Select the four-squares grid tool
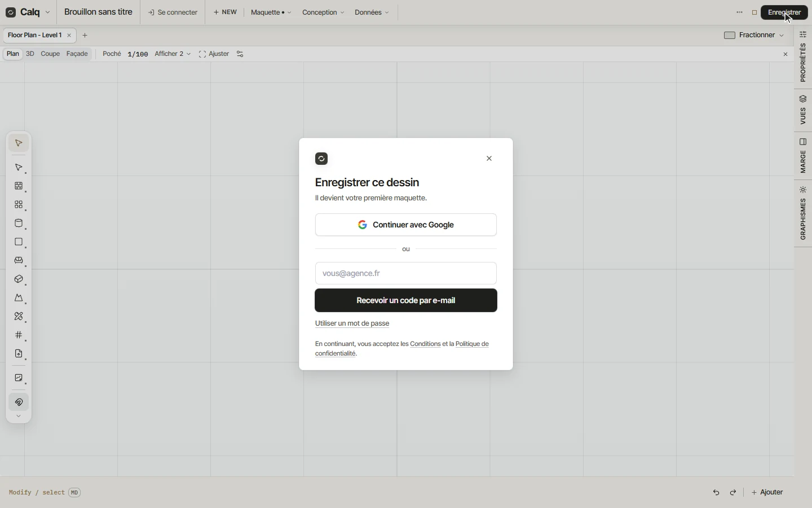812x508 pixels. 19,205
